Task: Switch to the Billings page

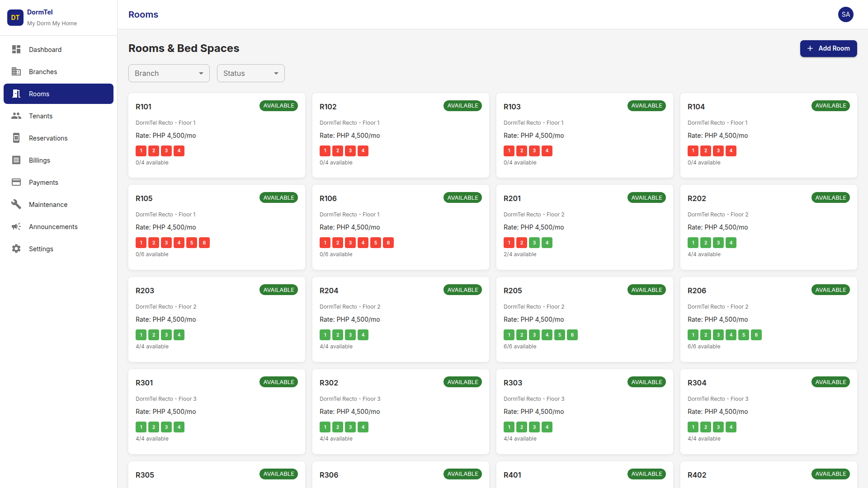Action: tap(59, 160)
